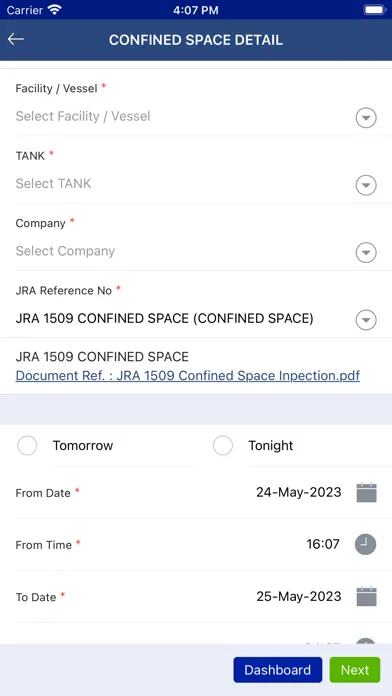Expand the TANK dropdown arrow
The width and height of the screenshot is (392, 696).
[x=366, y=185]
